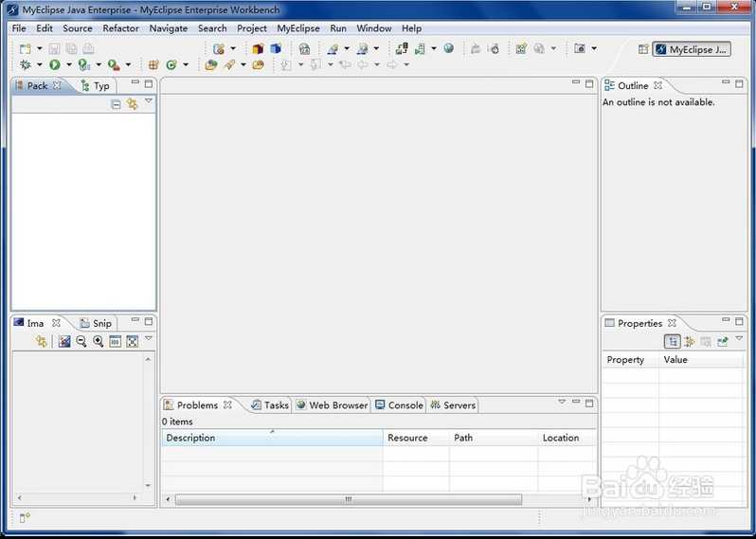
Task: Click the green New Java Class icon
Action: pos(171,64)
